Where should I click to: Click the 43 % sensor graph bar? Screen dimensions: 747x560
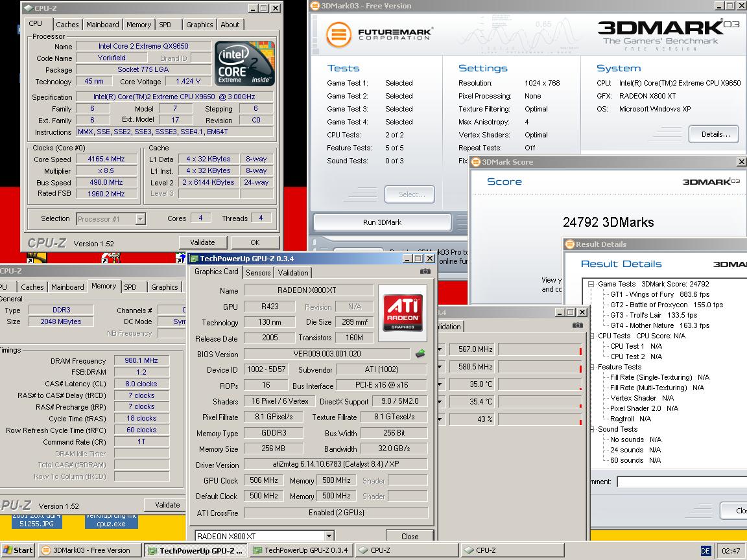[540, 419]
